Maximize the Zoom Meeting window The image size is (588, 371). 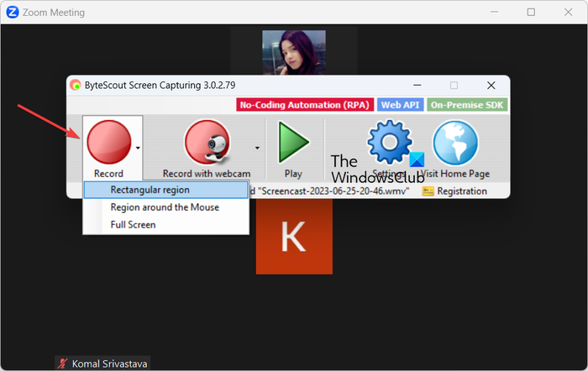[x=531, y=12]
